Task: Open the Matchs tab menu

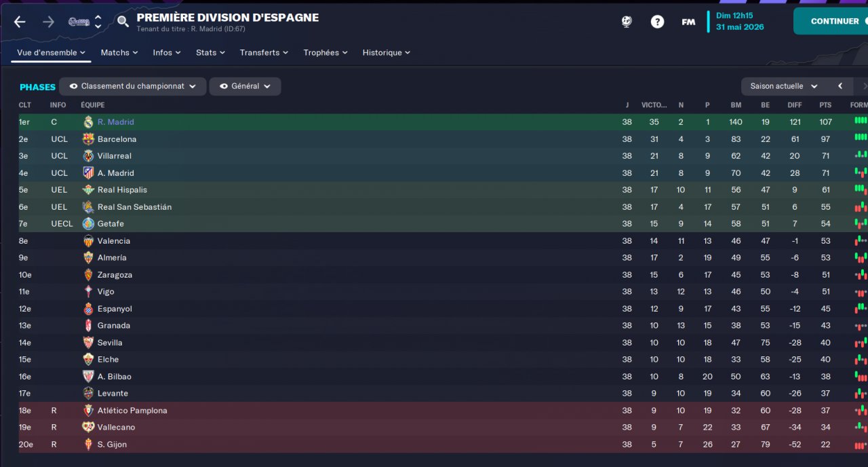Action: 119,52
